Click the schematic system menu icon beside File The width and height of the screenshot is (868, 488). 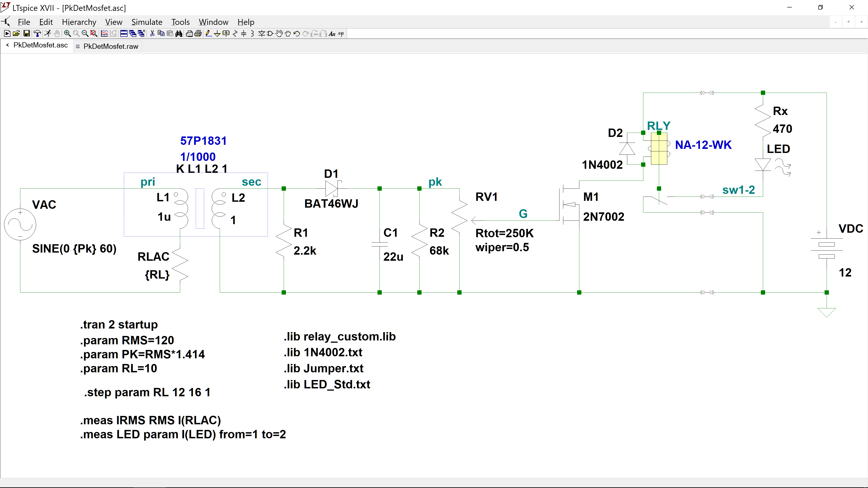6,22
